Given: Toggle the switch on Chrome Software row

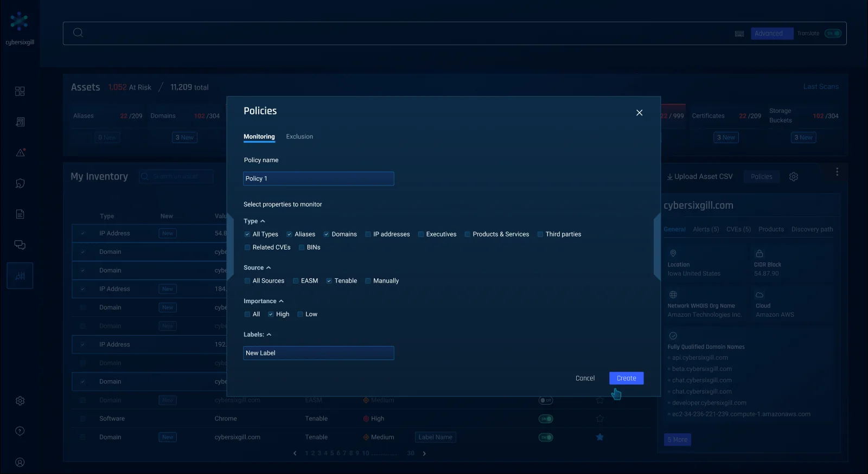Looking at the screenshot, I should pyautogui.click(x=546, y=419).
